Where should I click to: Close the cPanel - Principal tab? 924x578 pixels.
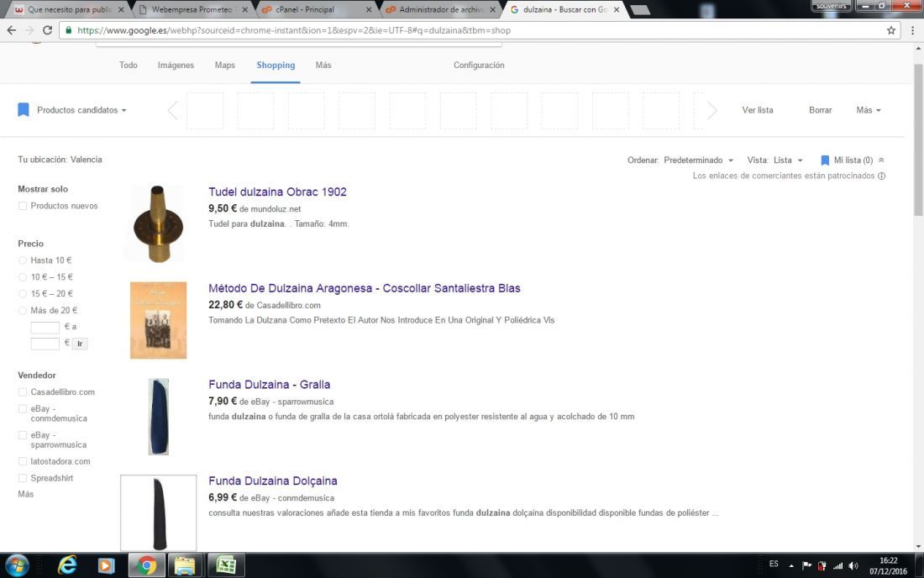(369, 9)
